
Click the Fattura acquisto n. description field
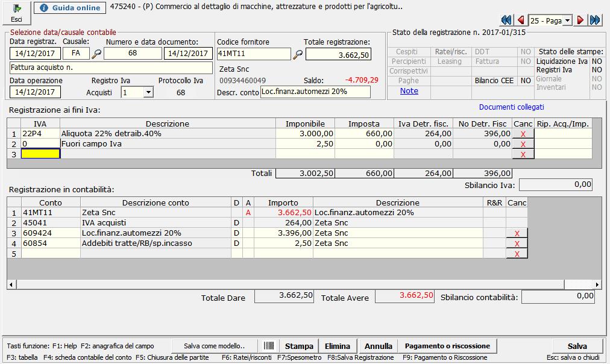coord(112,67)
